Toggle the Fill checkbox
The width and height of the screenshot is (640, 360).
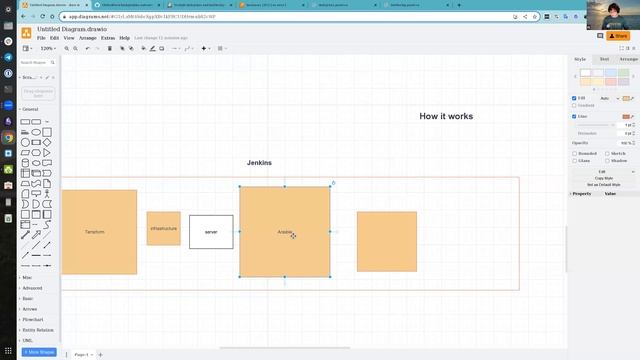[574, 98]
